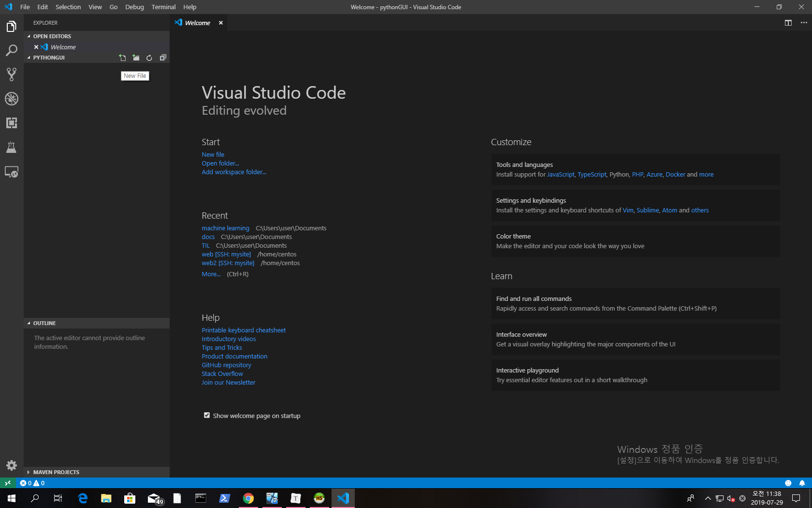This screenshot has width=812, height=508.
Task: Open the editor More Actions ellipsis
Action: click(804, 23)
